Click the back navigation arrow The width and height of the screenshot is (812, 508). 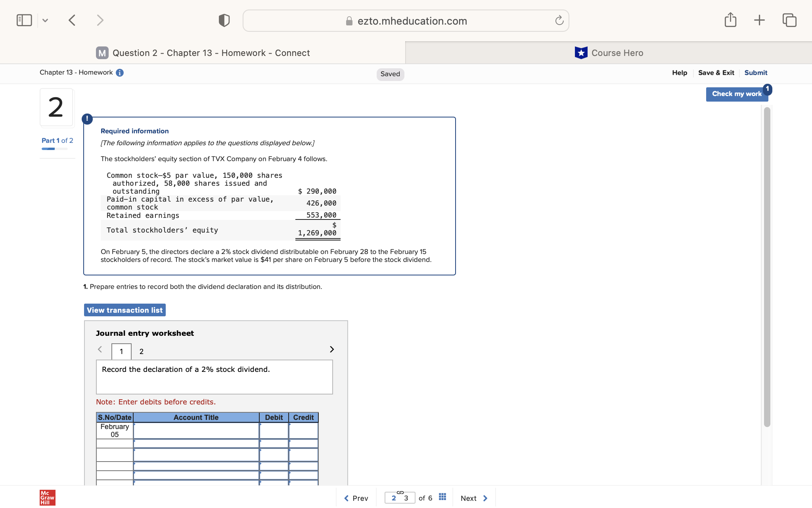click(x=72, y=20)
